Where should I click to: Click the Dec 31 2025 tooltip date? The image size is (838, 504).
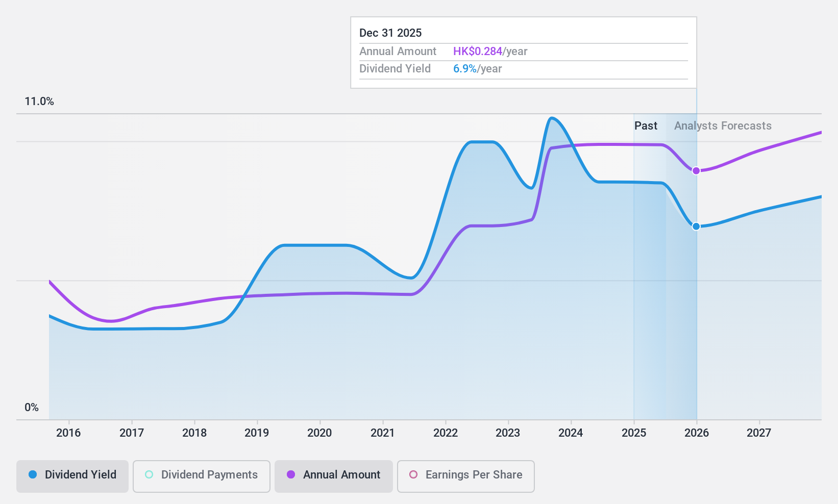(x=390, y=33)
